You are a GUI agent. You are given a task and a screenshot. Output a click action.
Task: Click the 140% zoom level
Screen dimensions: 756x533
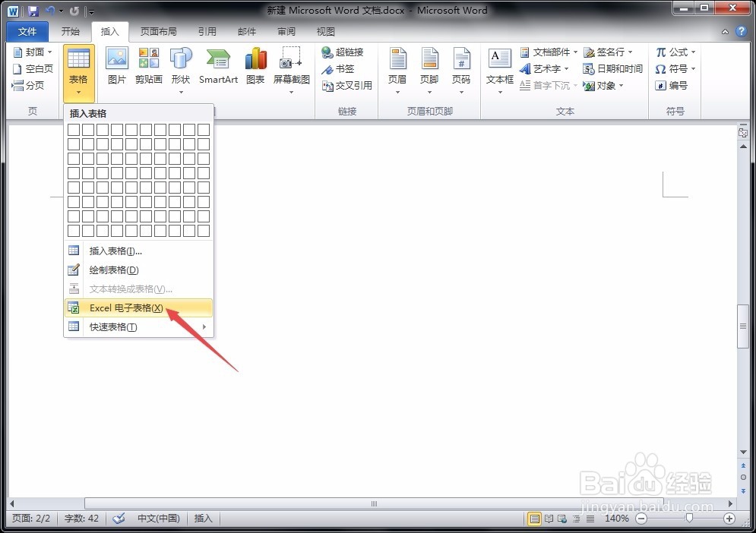pos(617,519)
